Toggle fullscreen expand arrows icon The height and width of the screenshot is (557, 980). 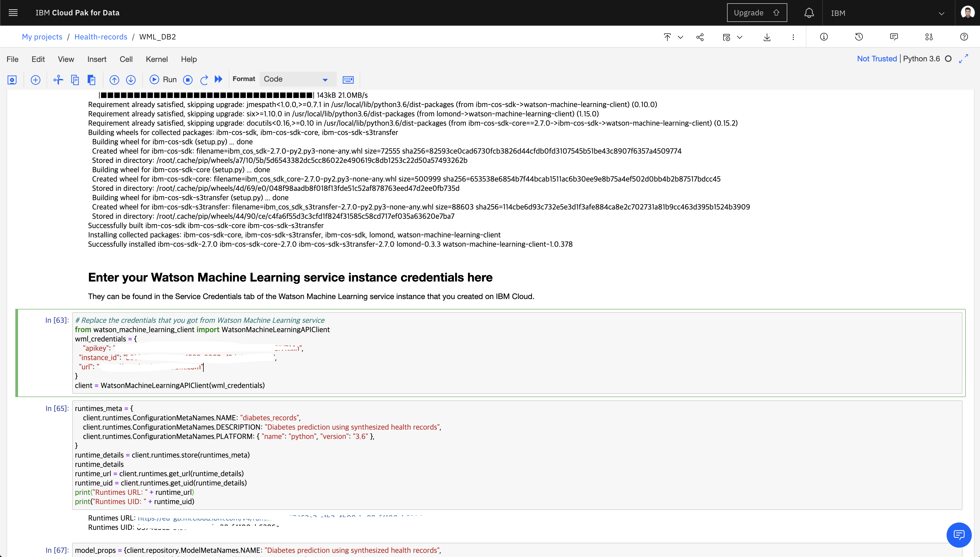[964, 59]
